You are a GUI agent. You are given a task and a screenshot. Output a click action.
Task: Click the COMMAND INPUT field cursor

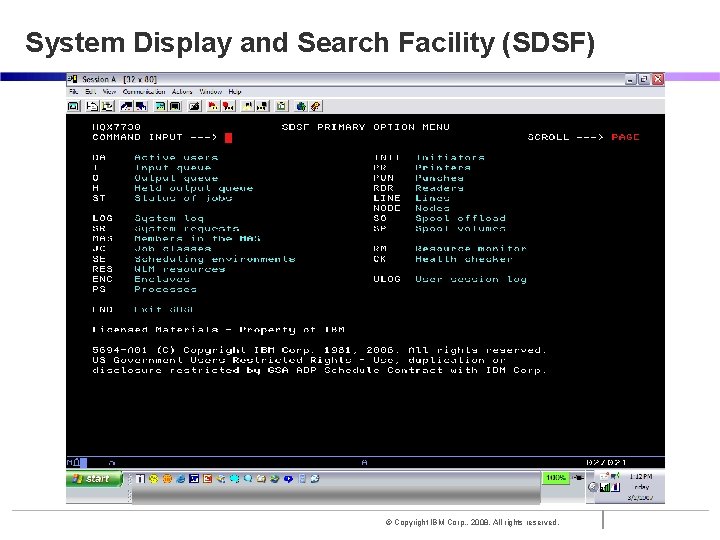coord(228,137)
